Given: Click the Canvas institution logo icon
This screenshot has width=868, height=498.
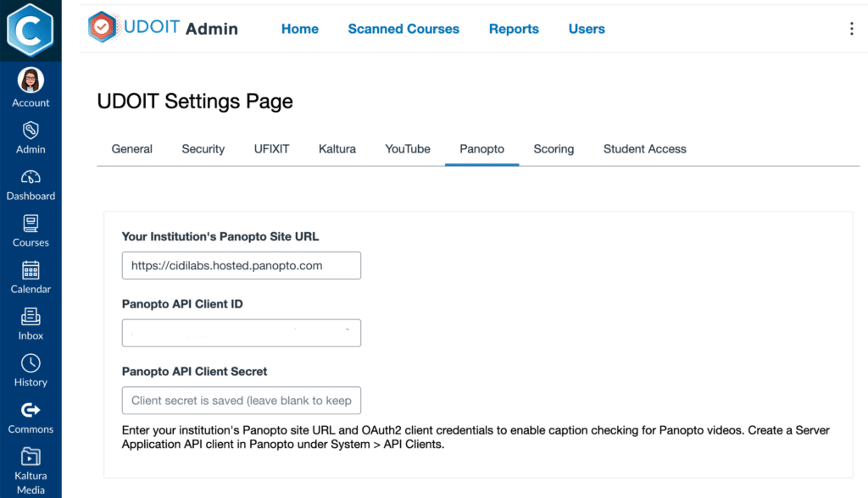Looking at the screenshot, I should 31,30.
